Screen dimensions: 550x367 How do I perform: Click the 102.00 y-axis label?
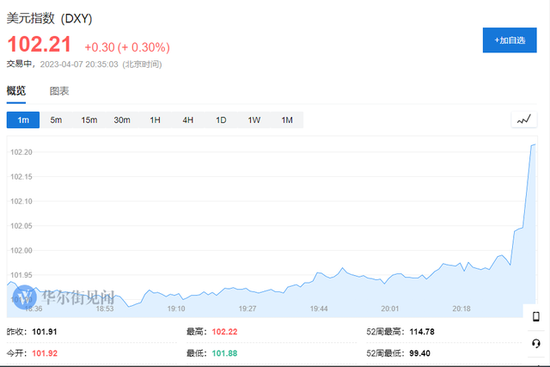tap(21, 250)
